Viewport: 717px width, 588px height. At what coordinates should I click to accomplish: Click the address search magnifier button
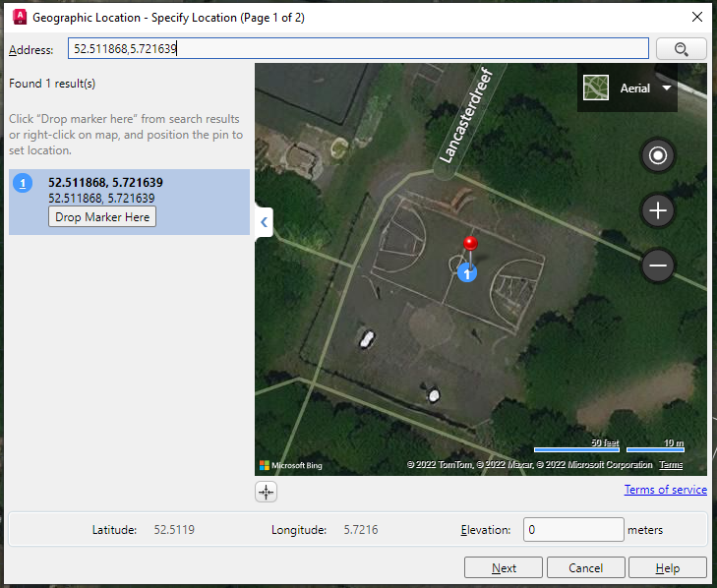coord(679,49)
